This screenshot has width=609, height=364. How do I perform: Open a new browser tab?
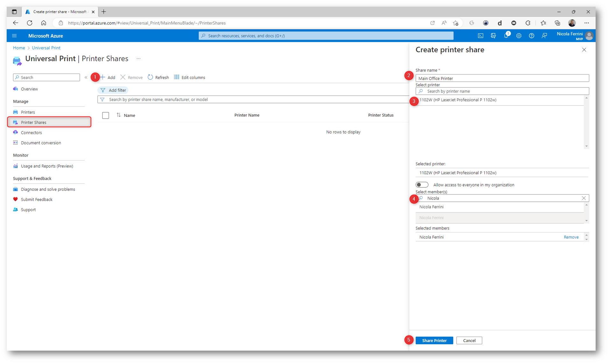point(103,12)
